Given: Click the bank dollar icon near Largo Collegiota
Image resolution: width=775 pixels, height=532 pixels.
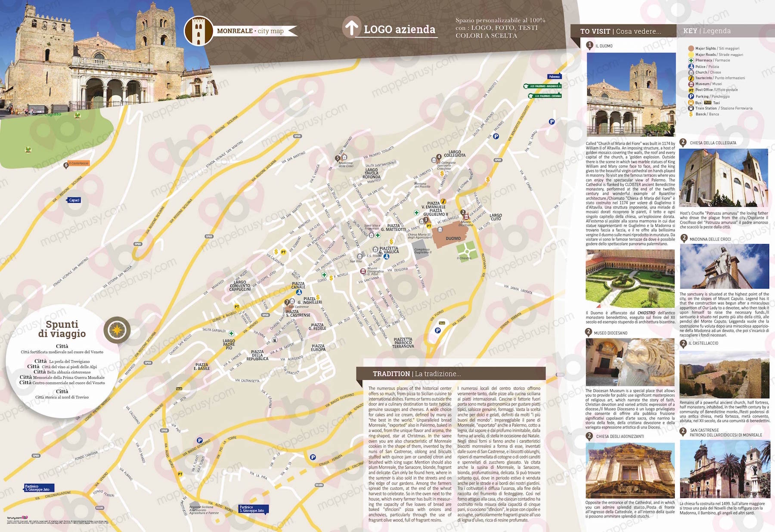Looking at the screenshot, I should tap(442, 173).
